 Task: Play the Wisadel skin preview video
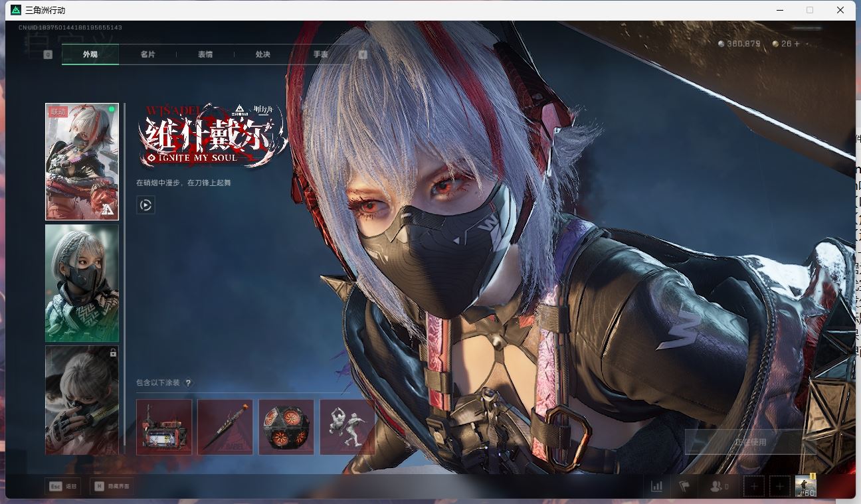pyautogui.click(x=145, y=205)
